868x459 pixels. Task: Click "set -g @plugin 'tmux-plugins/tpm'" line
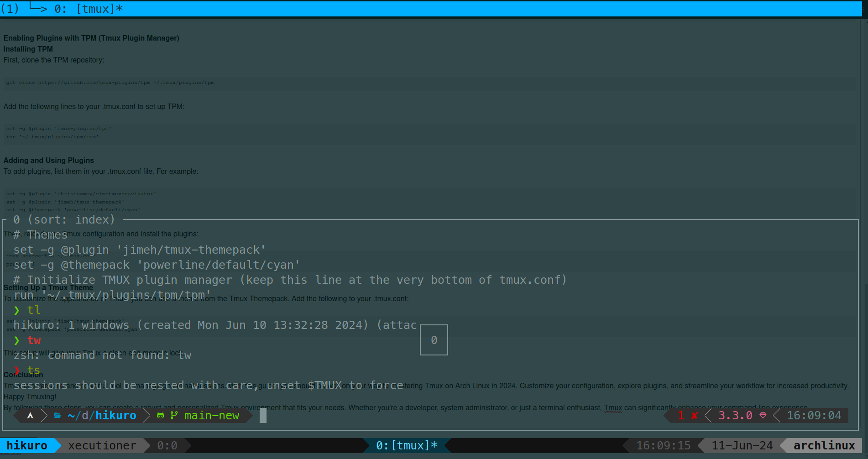pos(59,129)
